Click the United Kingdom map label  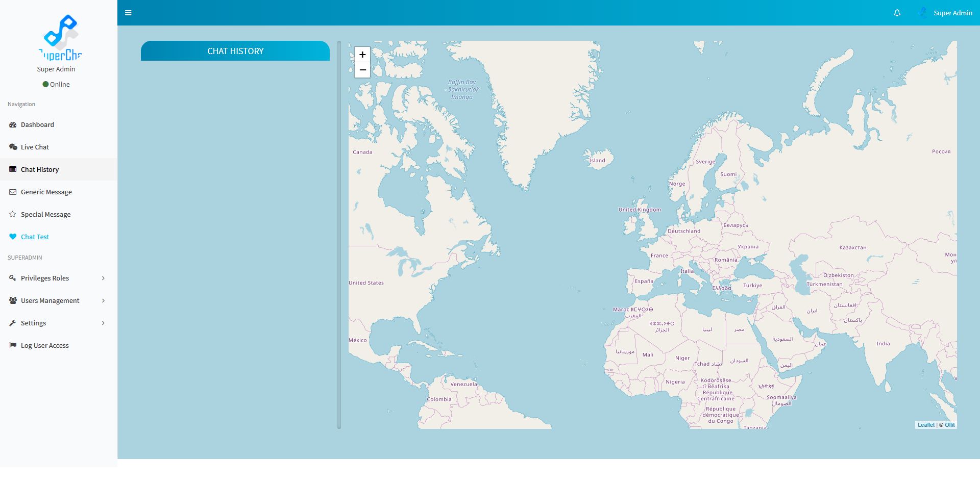640,210
